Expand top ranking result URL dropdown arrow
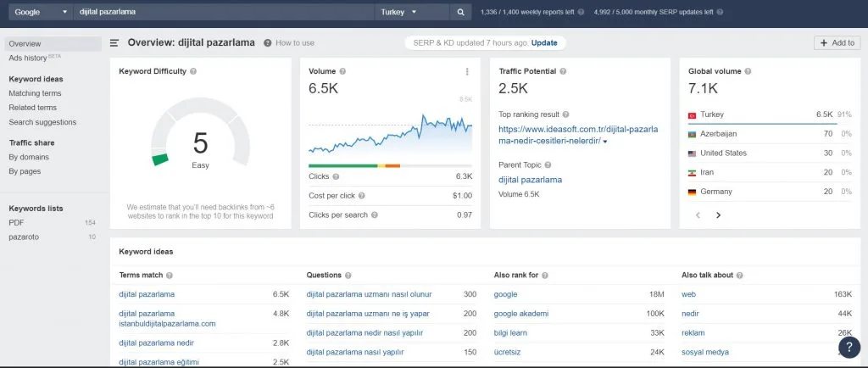 605,142
